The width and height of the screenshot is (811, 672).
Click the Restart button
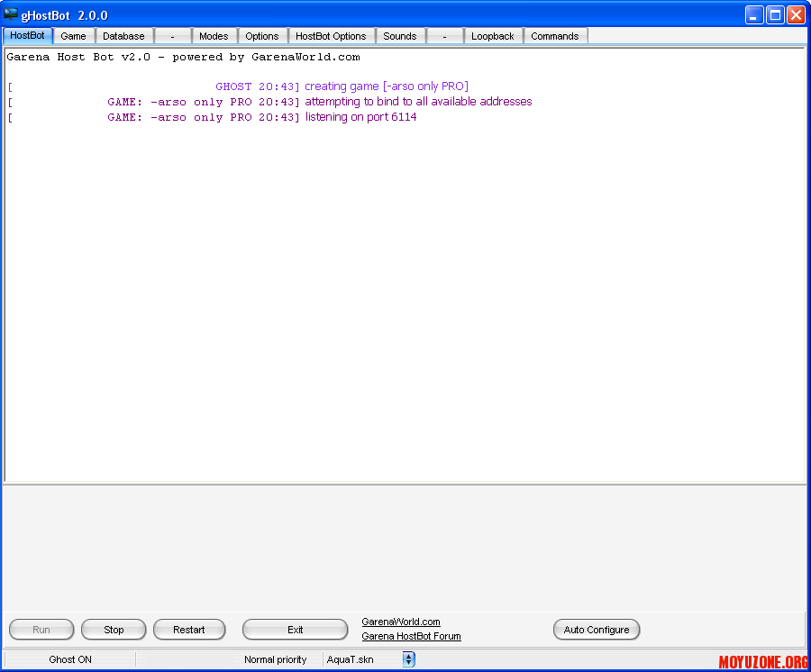tap(188, 630)
